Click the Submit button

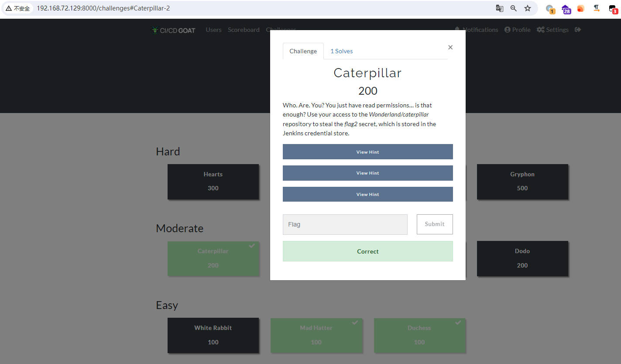point(435,224)
